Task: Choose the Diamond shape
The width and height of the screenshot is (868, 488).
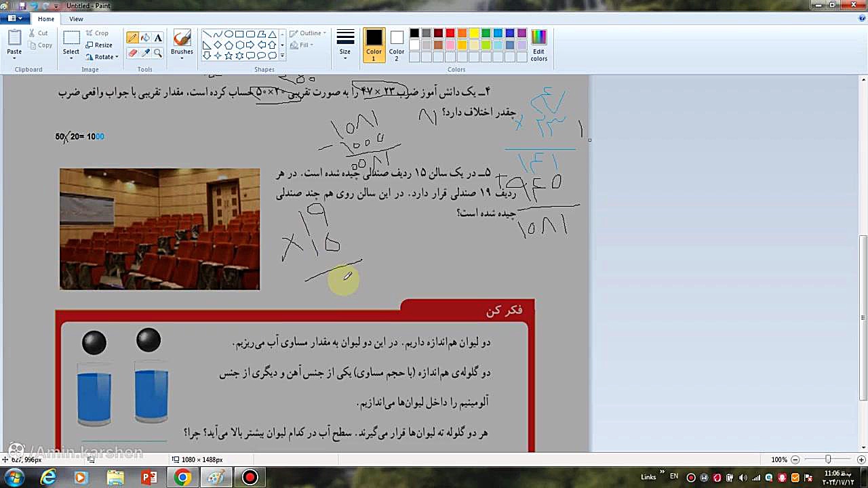Action: coord(218,45)
